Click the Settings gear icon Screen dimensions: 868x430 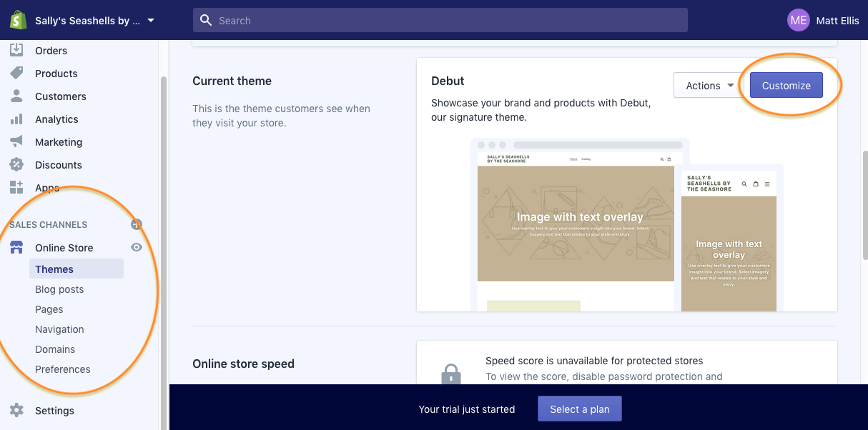[16, 411]
